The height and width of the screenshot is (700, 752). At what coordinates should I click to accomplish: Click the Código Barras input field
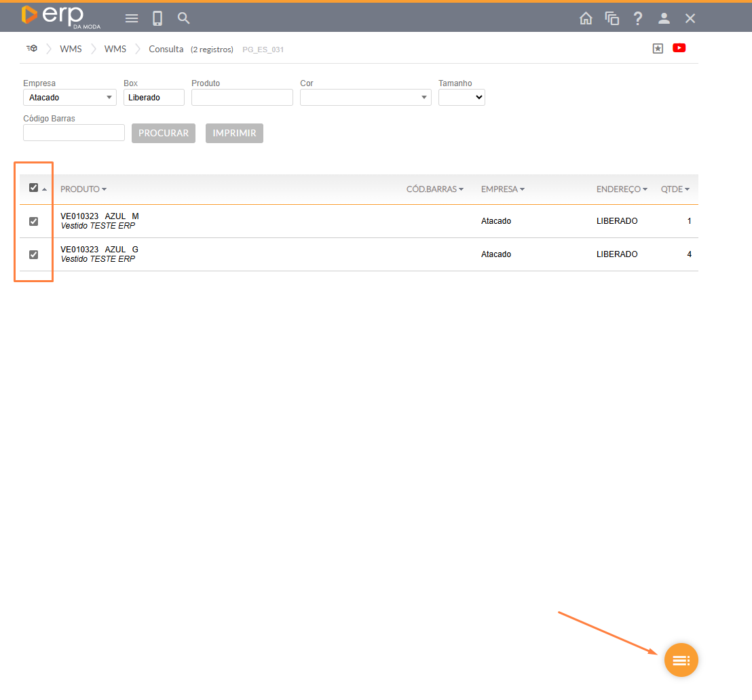[x=74, y=133]
